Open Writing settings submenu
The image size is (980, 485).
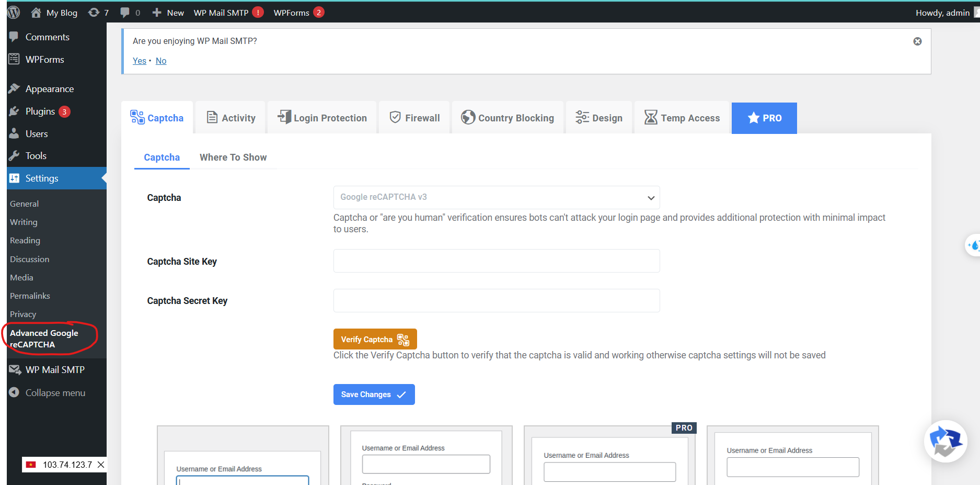click(24, 222)
